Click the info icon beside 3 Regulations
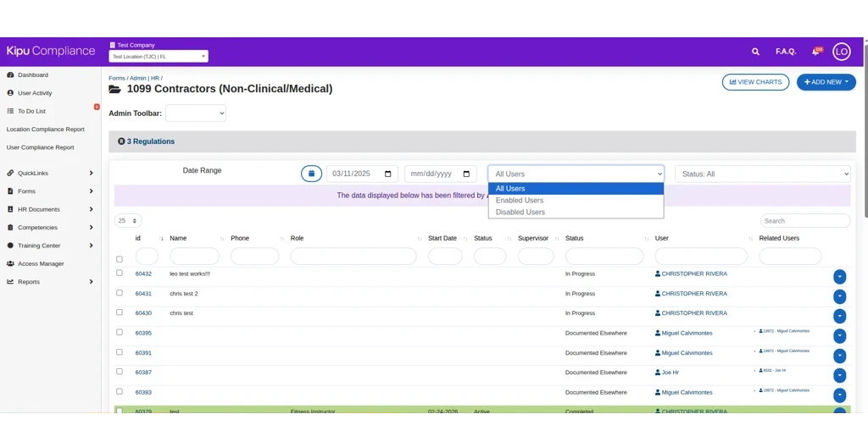This screenshot has width=868, height=431. [x=121, y=141]
